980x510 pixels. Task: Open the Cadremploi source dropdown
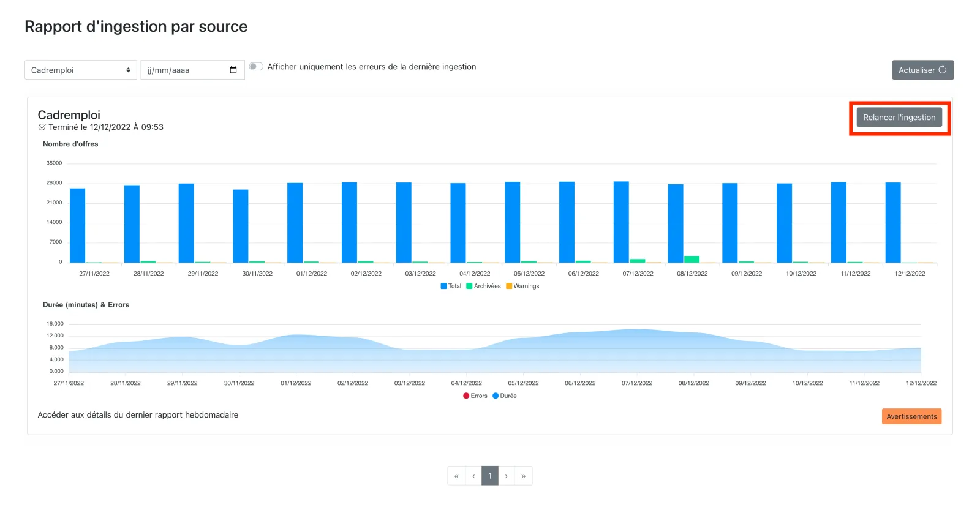click(x=80, y=70)
